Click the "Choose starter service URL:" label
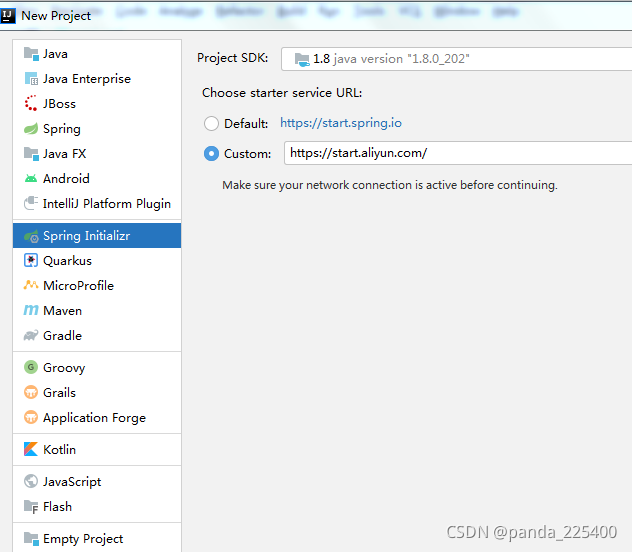Image resolution: width=632 pixels, height=552 pixels. click(282, 93)
